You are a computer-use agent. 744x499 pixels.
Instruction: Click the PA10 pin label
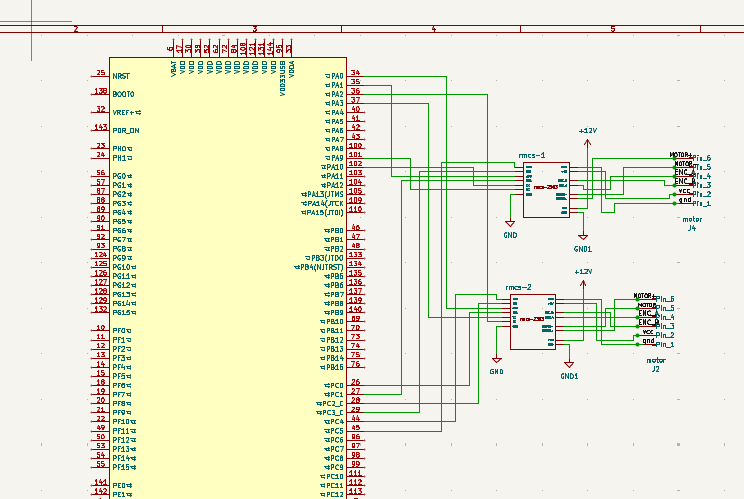coord(332,167)
